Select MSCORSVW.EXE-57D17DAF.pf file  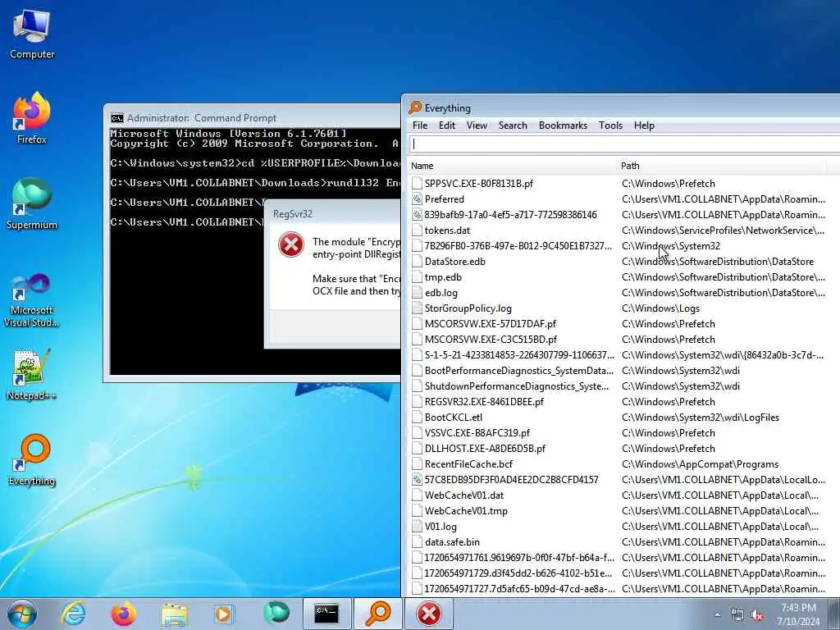click(x=623, y=324)
